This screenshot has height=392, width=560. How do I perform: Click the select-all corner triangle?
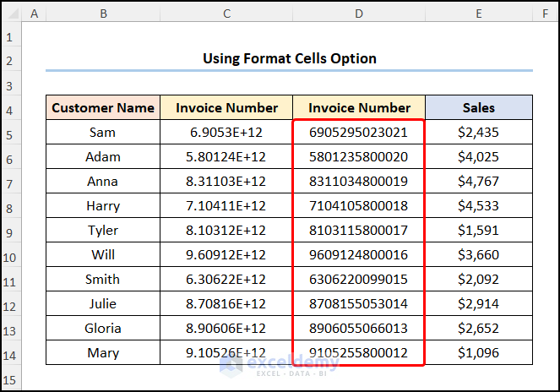pos(10,14)
